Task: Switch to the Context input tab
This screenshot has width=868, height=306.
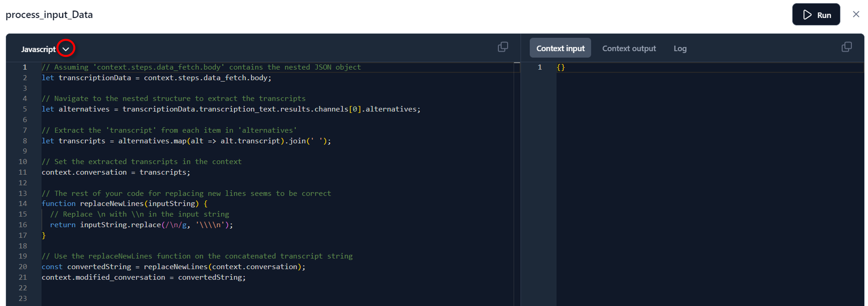Action: point(560,48)
